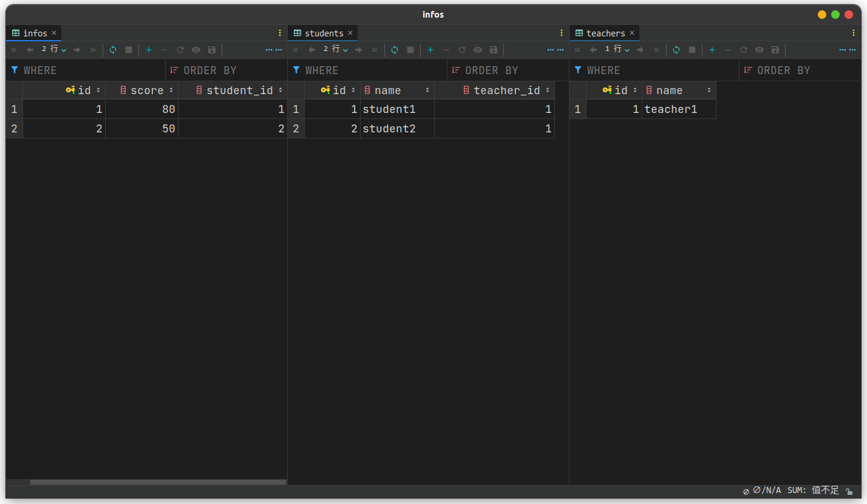Reload the teachers table data
This screenshot has height=504, width=867.
coord(676,50)
